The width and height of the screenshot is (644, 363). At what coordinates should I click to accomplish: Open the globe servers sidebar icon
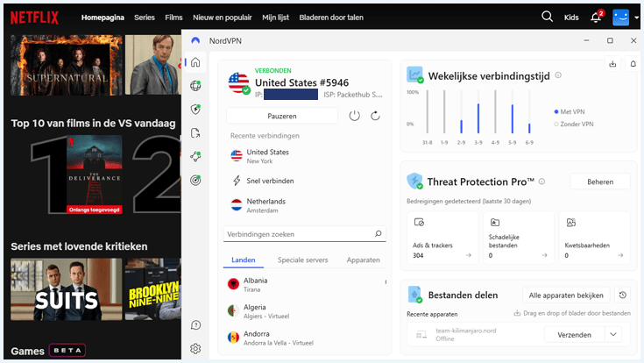195,86
